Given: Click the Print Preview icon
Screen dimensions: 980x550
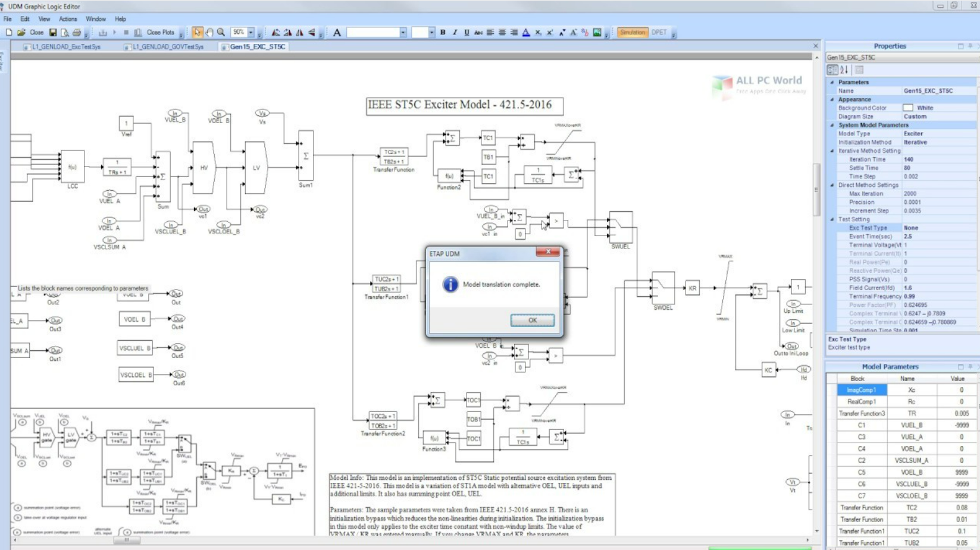Looking at the screenshot, I should click(65, 33).
